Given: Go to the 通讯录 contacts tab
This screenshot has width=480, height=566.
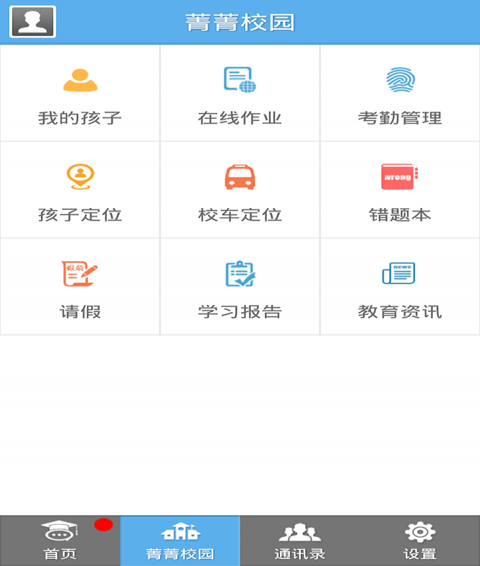Looking at the screenshot, I should pyautogui.click(x=300, y=540).
